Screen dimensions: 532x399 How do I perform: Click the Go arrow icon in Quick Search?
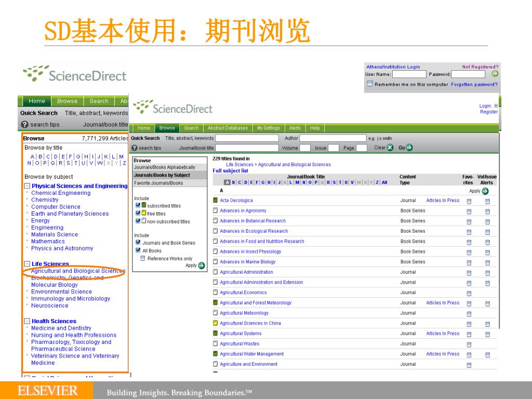[x=409, y=148]
